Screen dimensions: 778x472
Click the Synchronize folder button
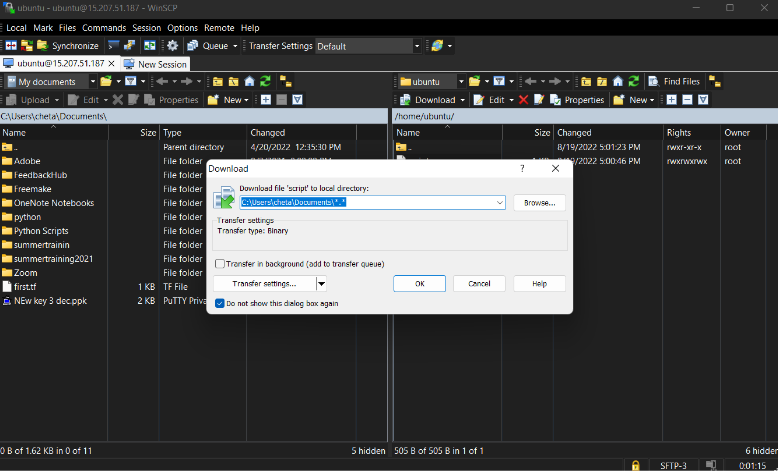pyautogui.click(x=68, y=46)
